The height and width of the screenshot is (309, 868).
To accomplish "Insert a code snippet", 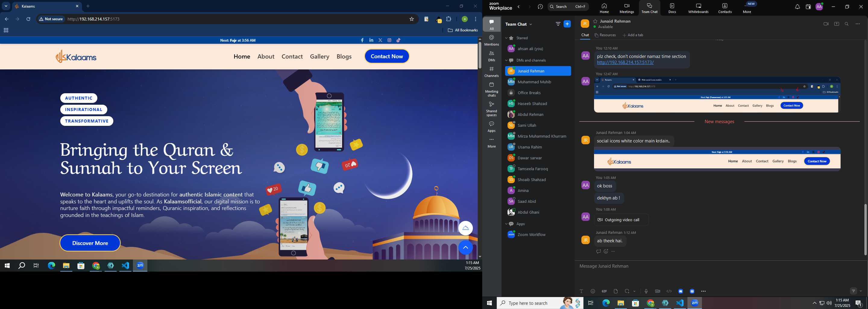I will click(x=669, y=291).
